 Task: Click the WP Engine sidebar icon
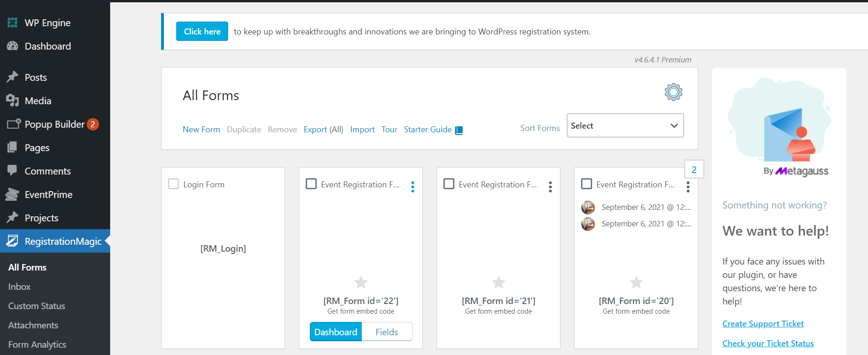[x=12, y=23]
